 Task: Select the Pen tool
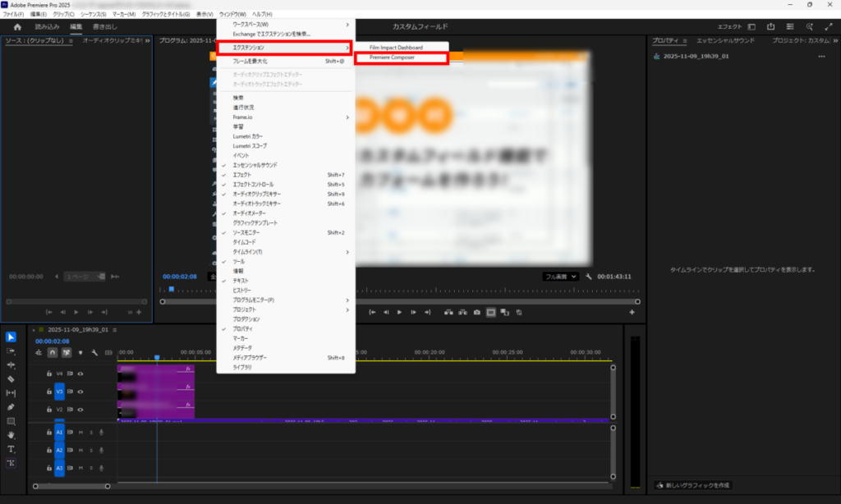11,407
